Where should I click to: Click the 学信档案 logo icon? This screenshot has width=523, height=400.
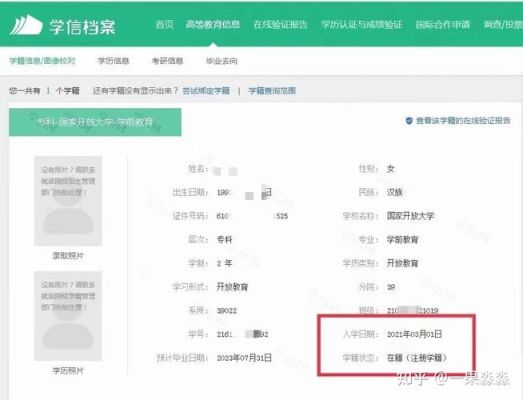[x=26, y=25]
